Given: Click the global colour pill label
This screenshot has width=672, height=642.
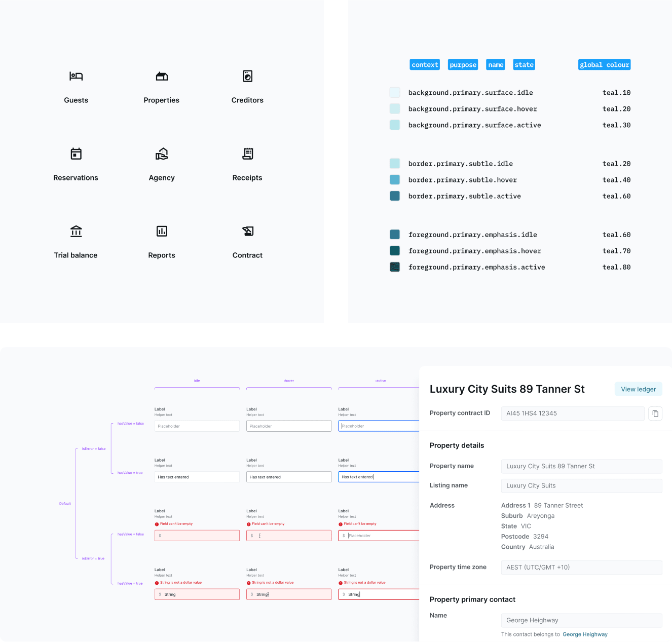Looking at the screenshot, I should (604, 64).
